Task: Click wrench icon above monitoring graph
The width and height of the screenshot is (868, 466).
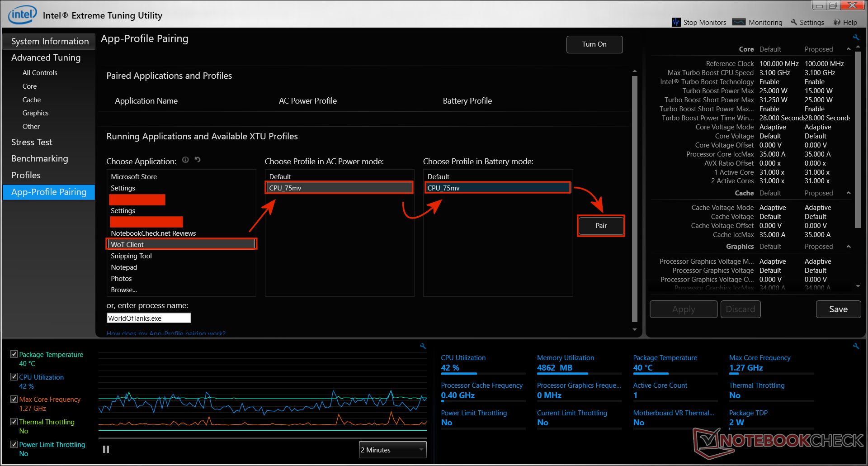Action: click(x=423, y=346)
